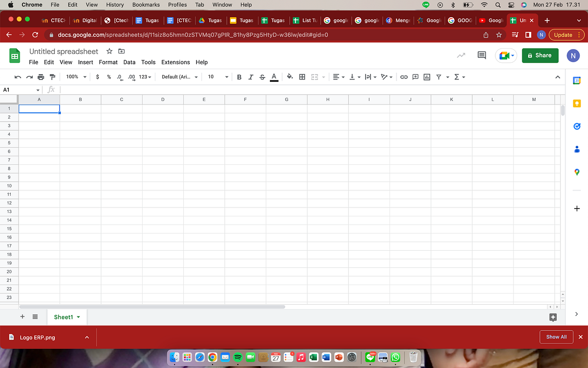Image resolution: width=588 pixels, height=368 pixels.
Task: Insert a chart
Action: tap(426, 77)
